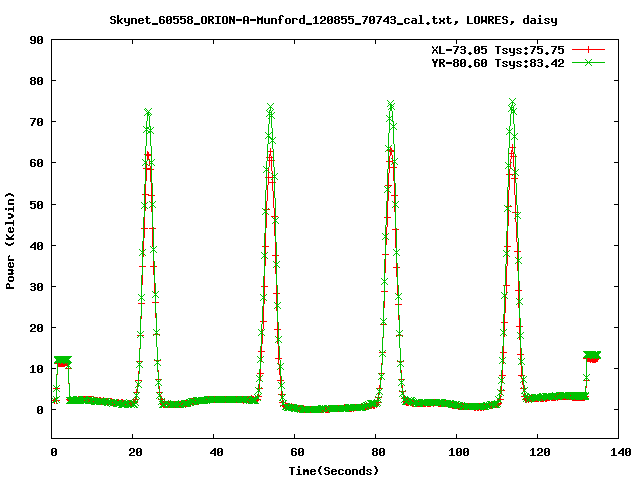Viewport: 640px width, 480px height.
Task: Click the 120 tick label on Time axis
Action: (539, 452)
